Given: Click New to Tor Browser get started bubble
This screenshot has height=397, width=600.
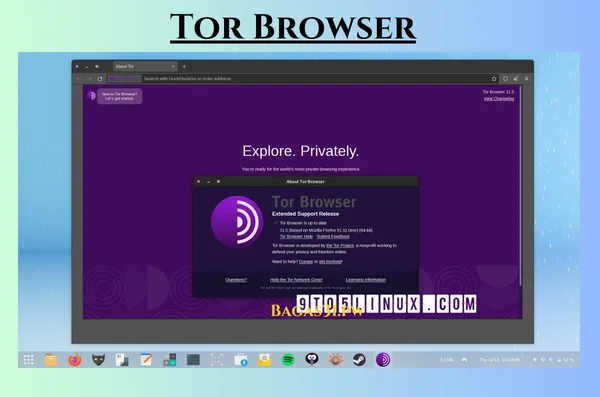Looking at the screenshot, I should [119, 96].
